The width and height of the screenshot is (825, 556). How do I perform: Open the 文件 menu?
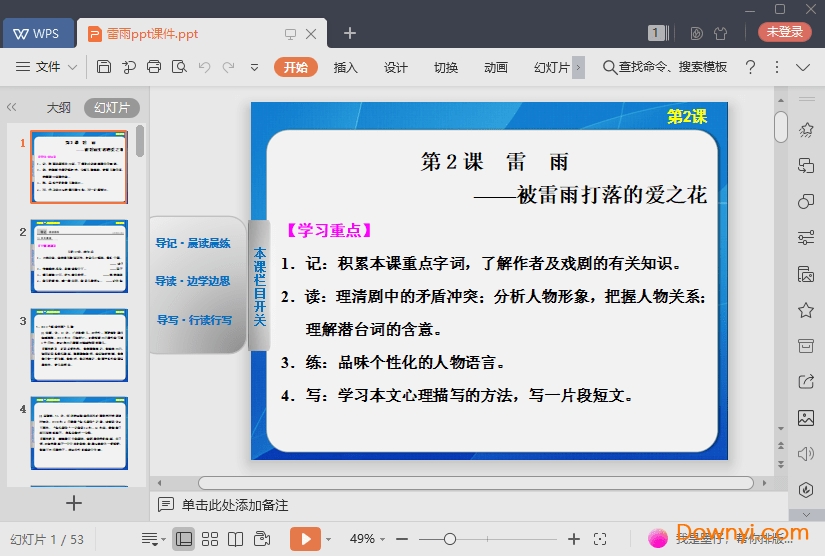[47, 67]
